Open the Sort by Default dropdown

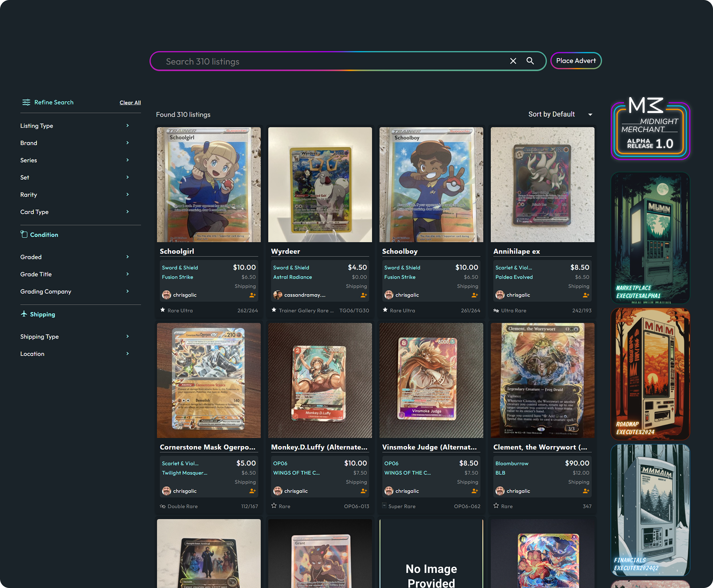560,114
